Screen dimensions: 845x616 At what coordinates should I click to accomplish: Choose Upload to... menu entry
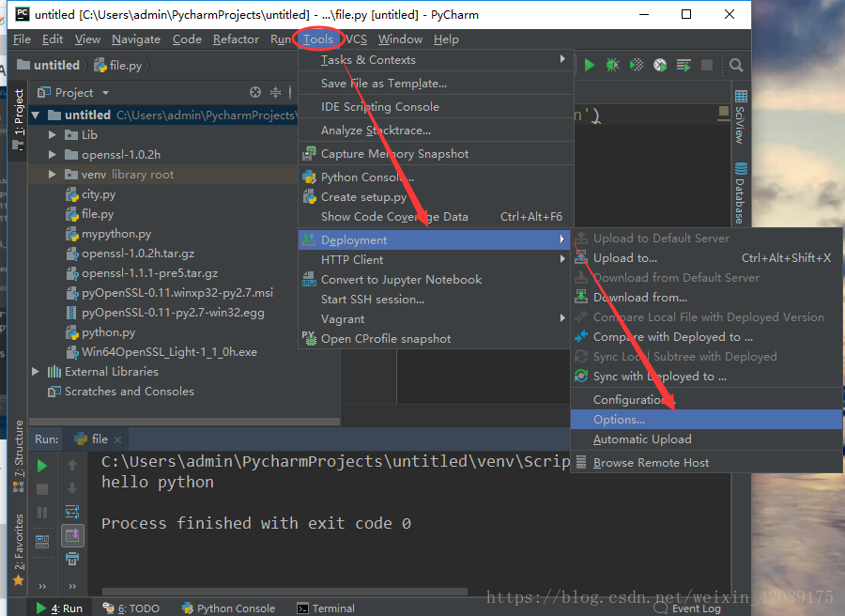(706, 258)
